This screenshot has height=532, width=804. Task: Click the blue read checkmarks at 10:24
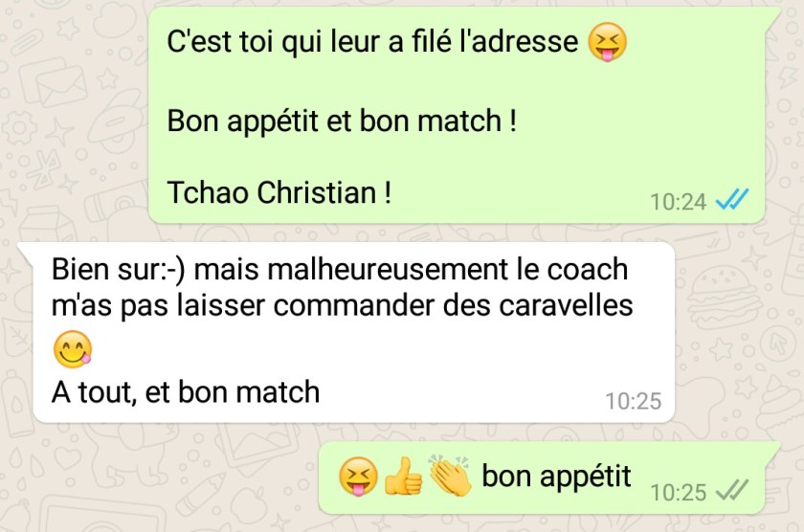coord(731,200)
